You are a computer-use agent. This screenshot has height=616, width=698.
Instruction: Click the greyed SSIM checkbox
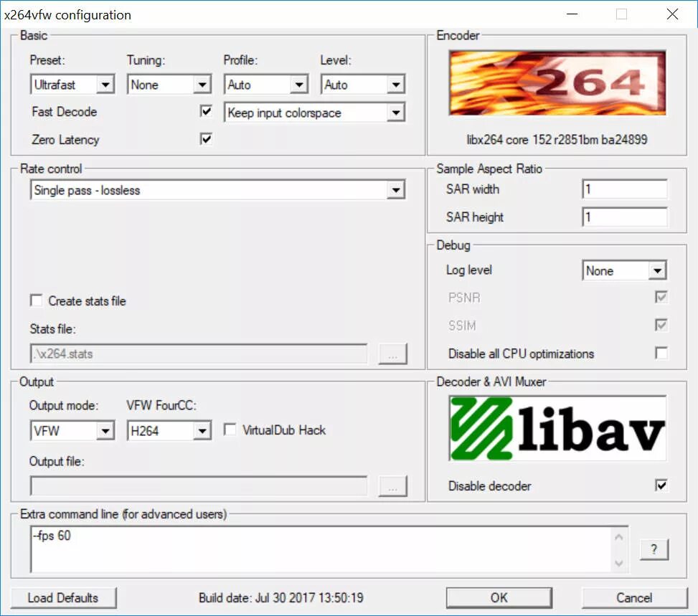pyautogui.click(x=661, y=325)
